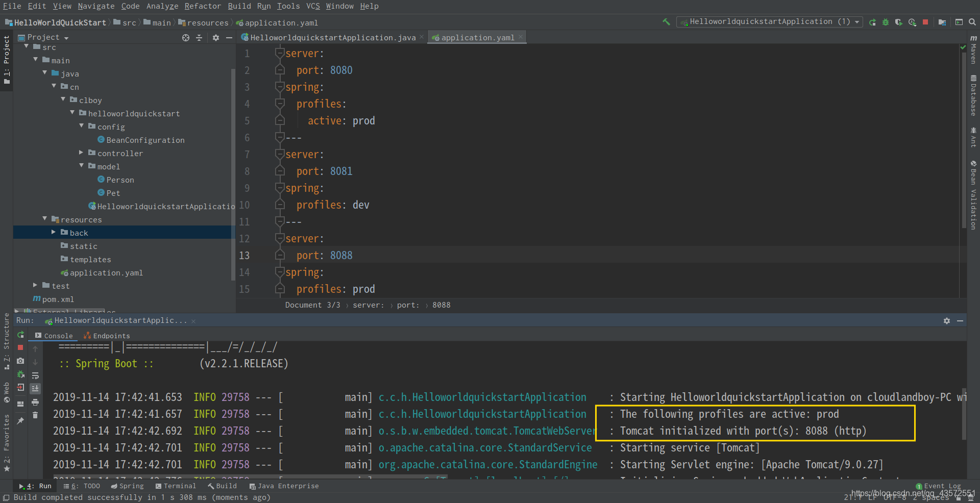The image size is (980, 503).
Task: Rerun the app from the Run panel
Action: point(20,335)
